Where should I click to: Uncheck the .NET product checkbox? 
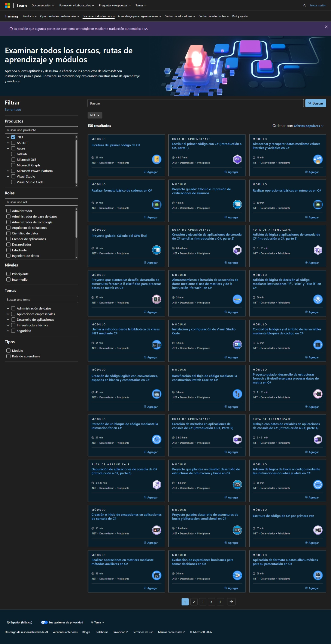point(13,137)
